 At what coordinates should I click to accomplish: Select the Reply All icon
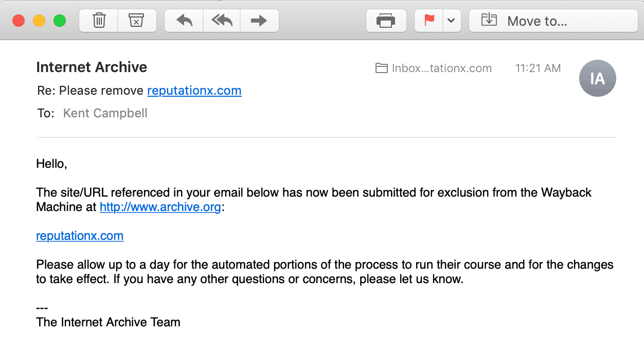(x=221, y=20)
